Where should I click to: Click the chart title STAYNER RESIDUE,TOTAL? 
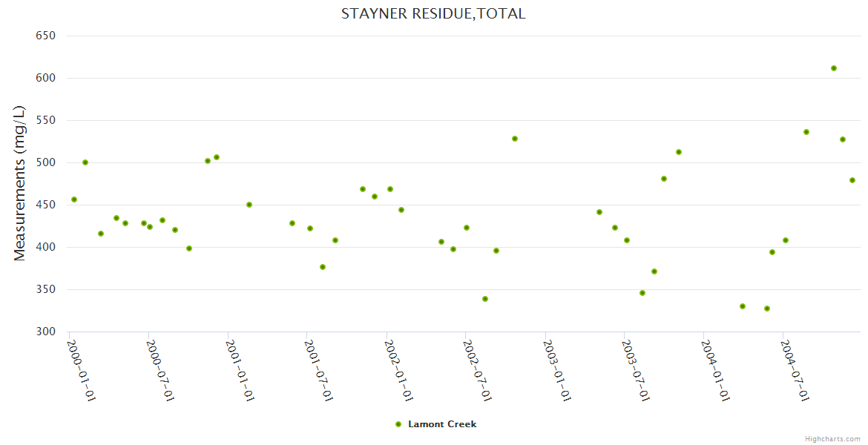[433, 13]
